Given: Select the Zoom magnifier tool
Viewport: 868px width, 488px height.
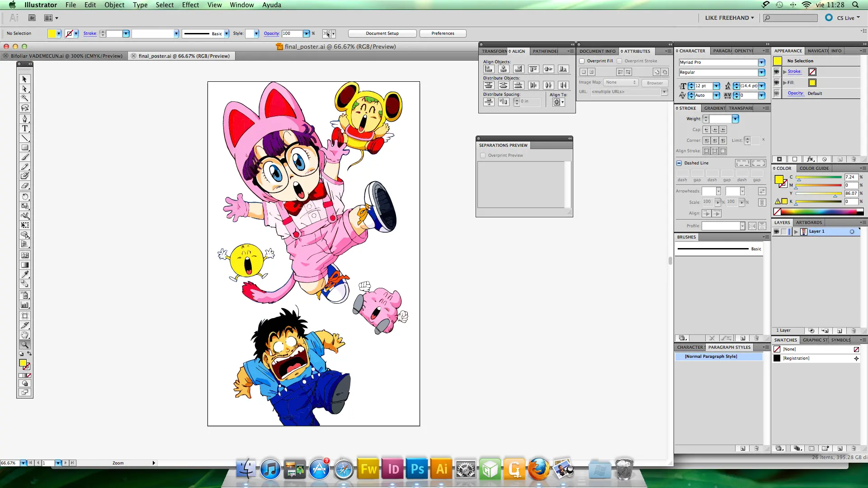Looking at the screenshot, I should 25,344.
